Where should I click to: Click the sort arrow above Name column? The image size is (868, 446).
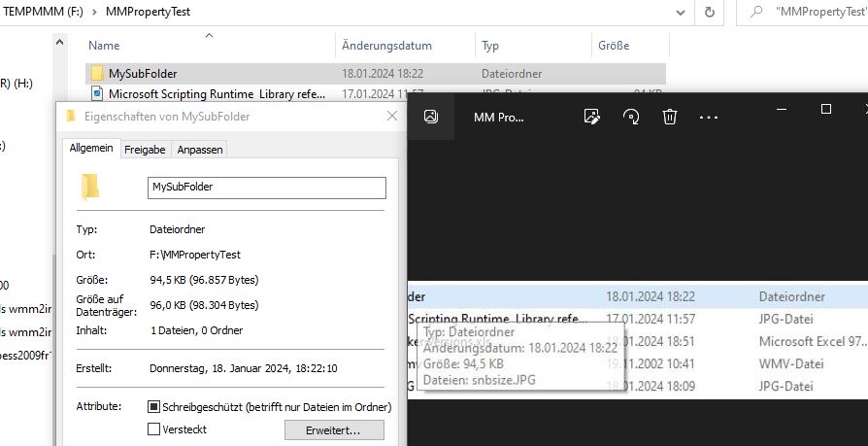pos(209,36)
